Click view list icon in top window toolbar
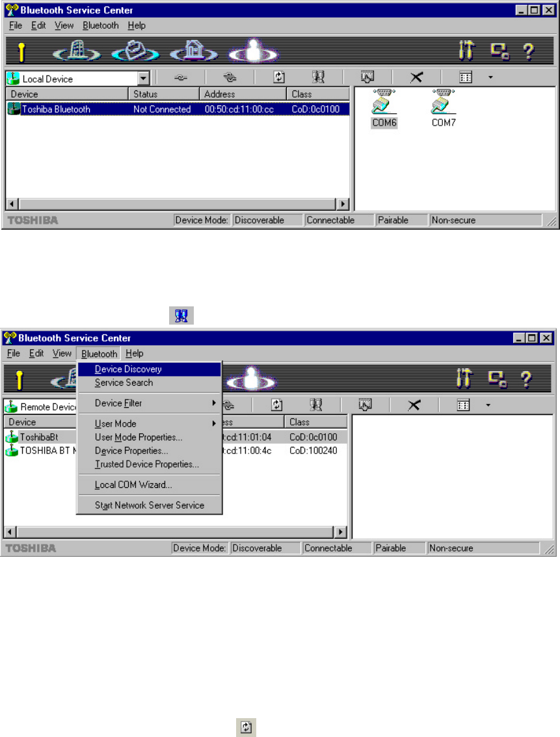 point(466,77)
